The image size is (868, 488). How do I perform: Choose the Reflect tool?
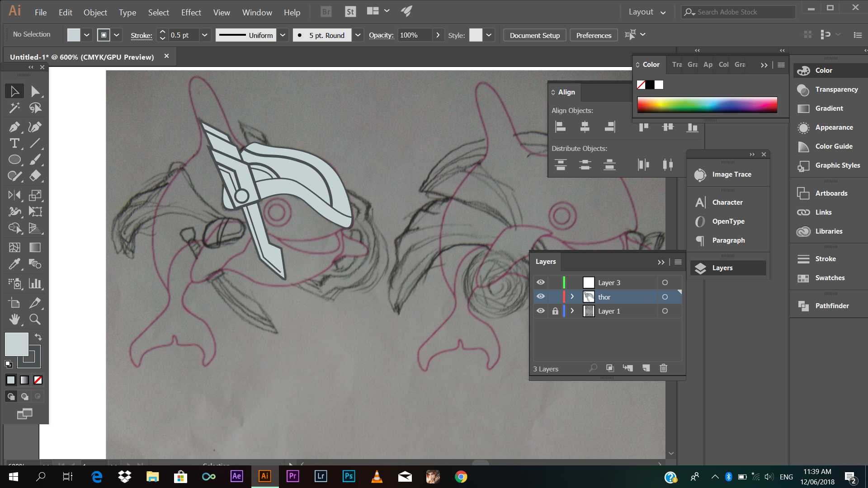point(14,195)
